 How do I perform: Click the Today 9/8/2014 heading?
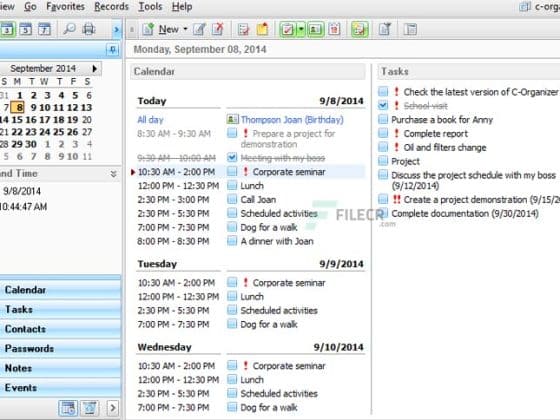250,101
